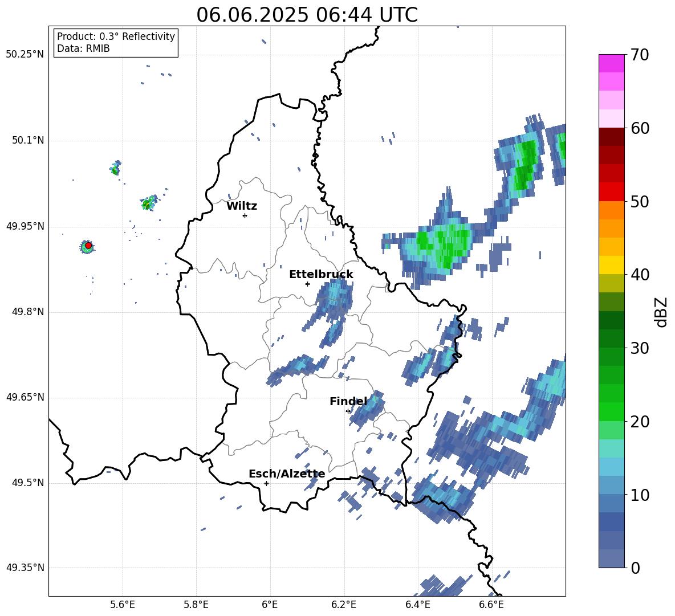
Task: Click the 5.6°E longitude label
Action: click(123, 605)
